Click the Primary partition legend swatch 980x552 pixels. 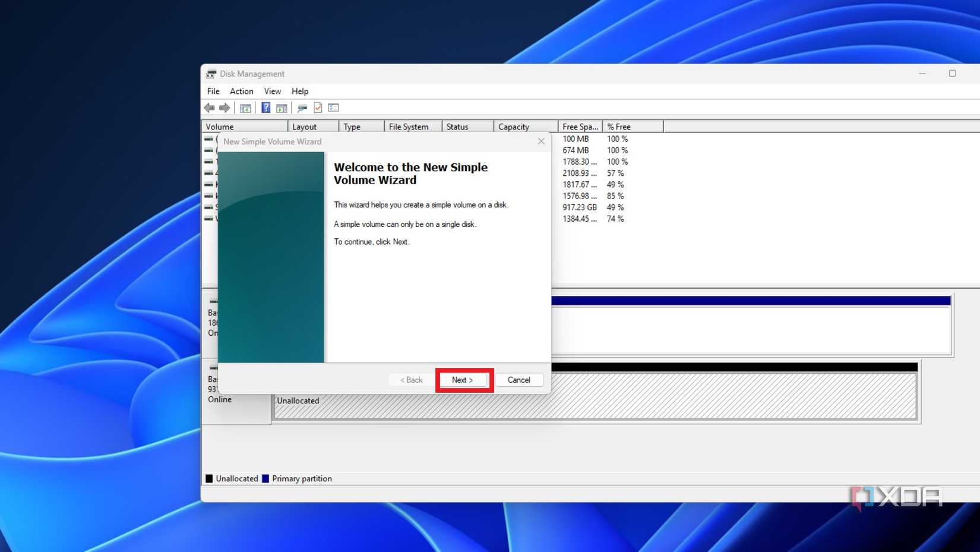point(265,478)
